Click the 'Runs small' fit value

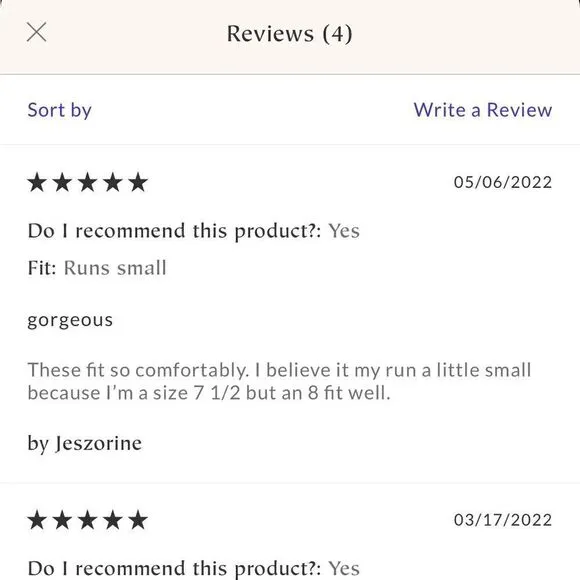click(115, 268)
